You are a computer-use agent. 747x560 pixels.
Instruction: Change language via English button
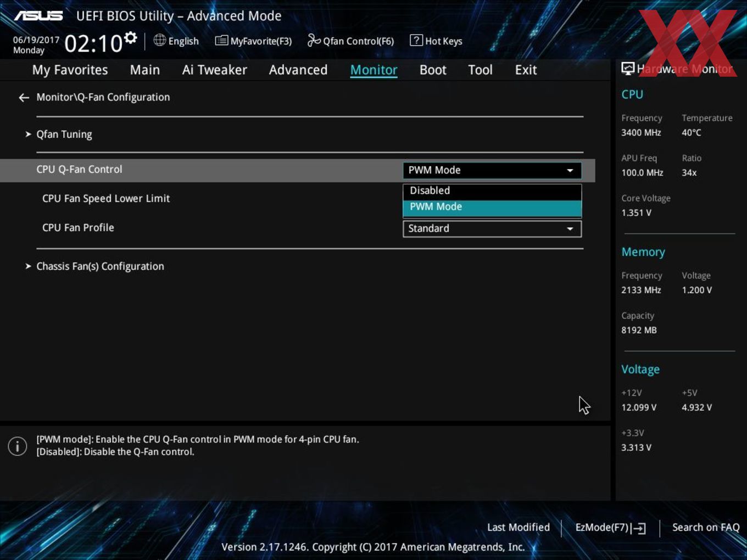pos(183,41)
